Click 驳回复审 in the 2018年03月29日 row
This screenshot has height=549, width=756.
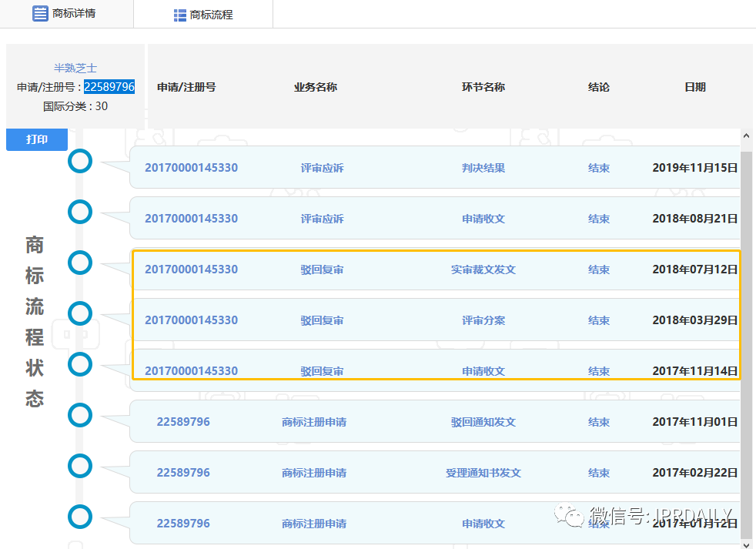(x=322, y=320)
